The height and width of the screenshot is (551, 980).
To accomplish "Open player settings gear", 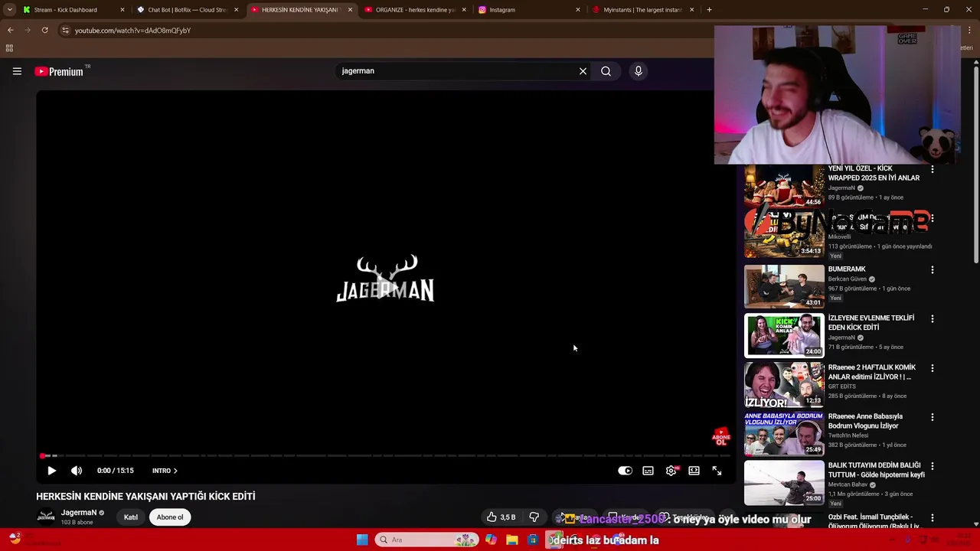I will click(671, 471).
